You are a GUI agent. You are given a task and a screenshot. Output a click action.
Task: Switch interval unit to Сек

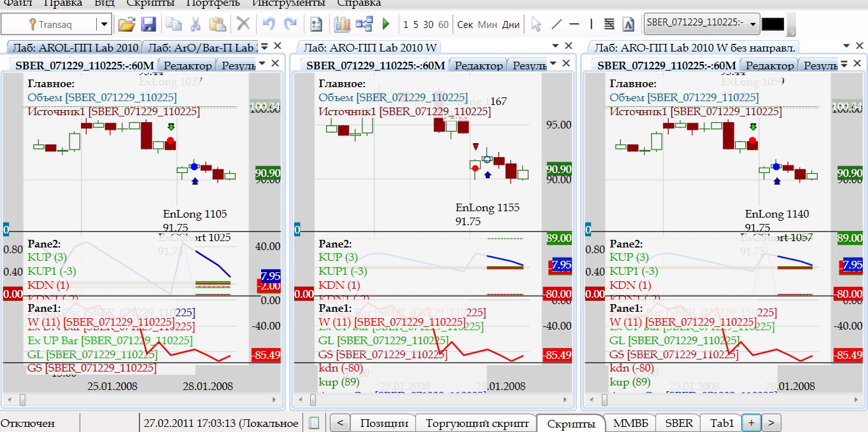pos(466,25)
